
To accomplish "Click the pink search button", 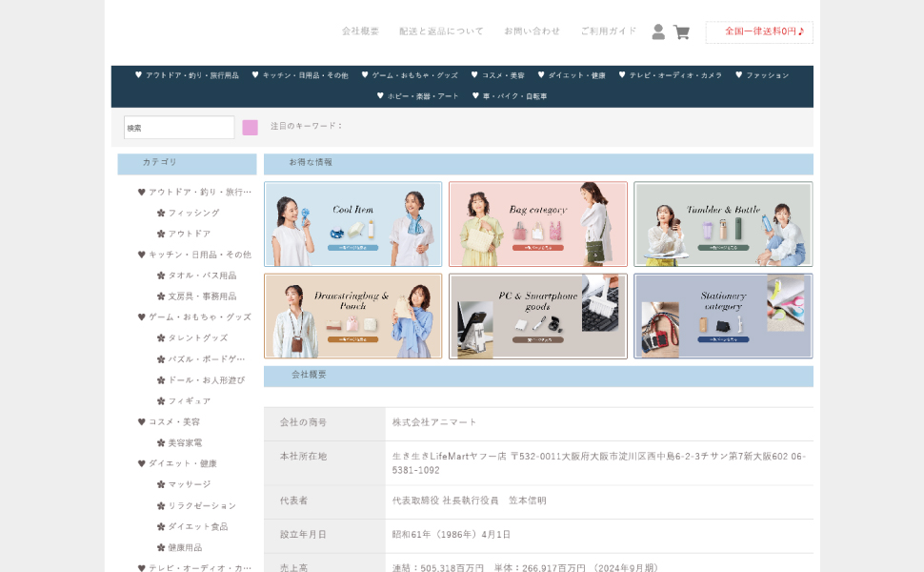I will pyautogui.click(x=250, y=128).
